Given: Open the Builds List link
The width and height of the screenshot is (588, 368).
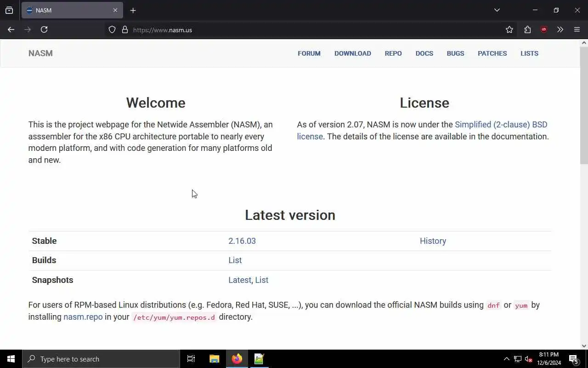Looking at the screenshot, I should (235, 260).
